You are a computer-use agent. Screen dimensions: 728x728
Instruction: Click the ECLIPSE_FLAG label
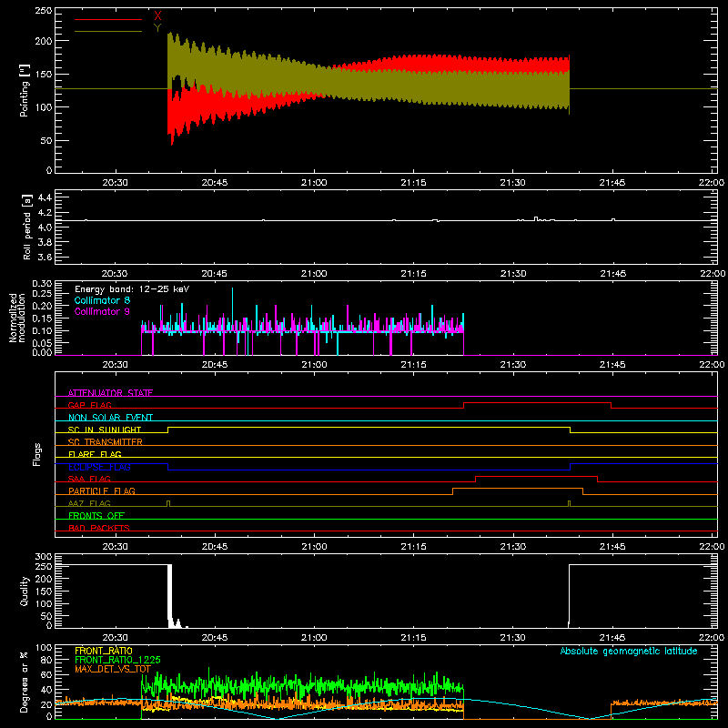pos(99,467)
